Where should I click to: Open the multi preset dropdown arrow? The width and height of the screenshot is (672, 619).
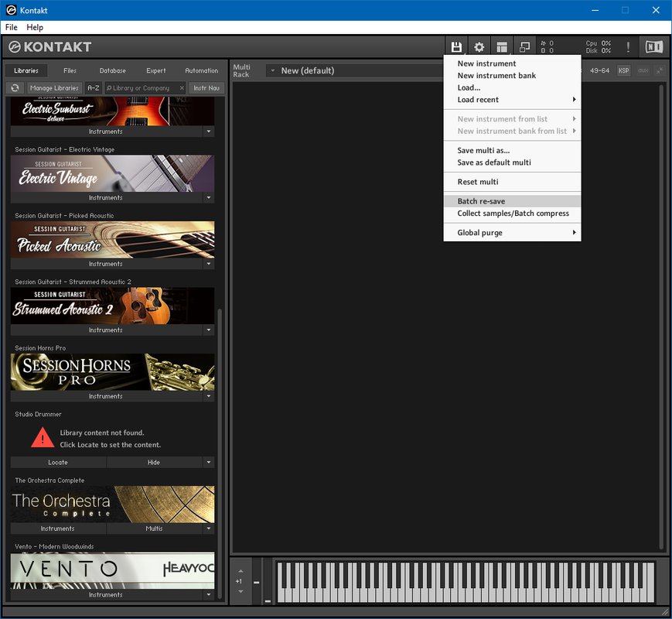pyautogui.click(x=272, y=70)
